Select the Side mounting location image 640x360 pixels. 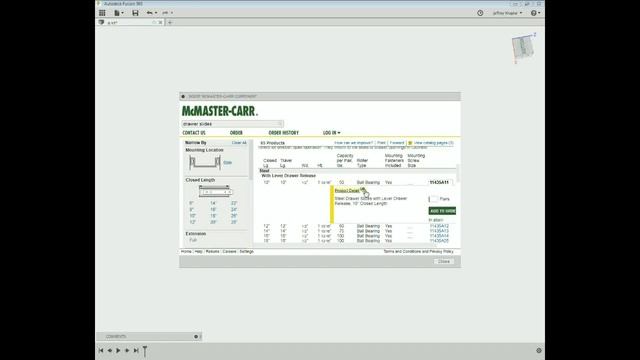(205, 162)
